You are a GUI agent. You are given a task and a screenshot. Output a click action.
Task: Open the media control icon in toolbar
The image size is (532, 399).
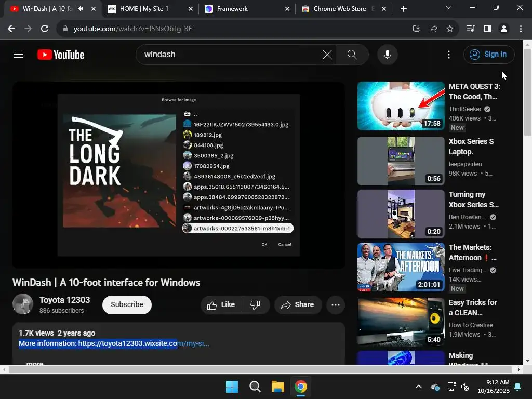(x=471, y=29)
